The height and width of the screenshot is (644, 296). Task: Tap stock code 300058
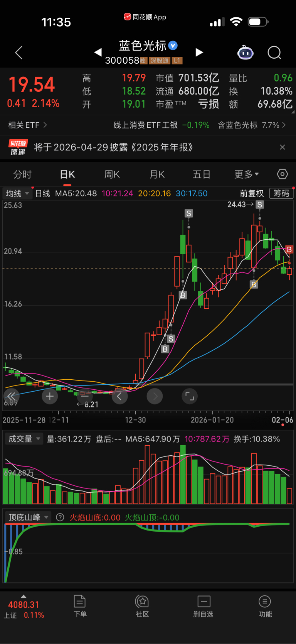pos(122,61)
